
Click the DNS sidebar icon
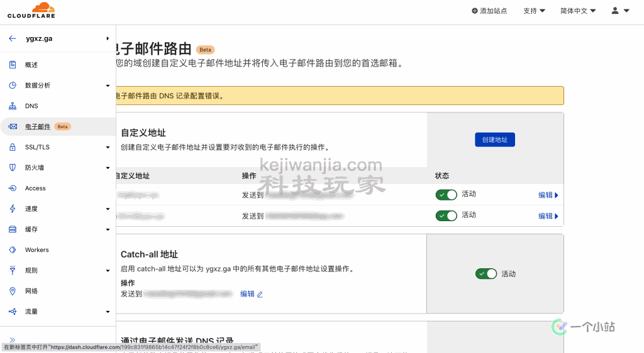click(13, 106)
